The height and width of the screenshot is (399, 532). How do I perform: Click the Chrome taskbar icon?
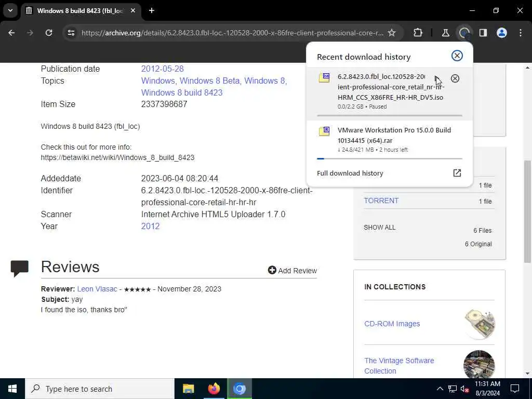(239, 389)
